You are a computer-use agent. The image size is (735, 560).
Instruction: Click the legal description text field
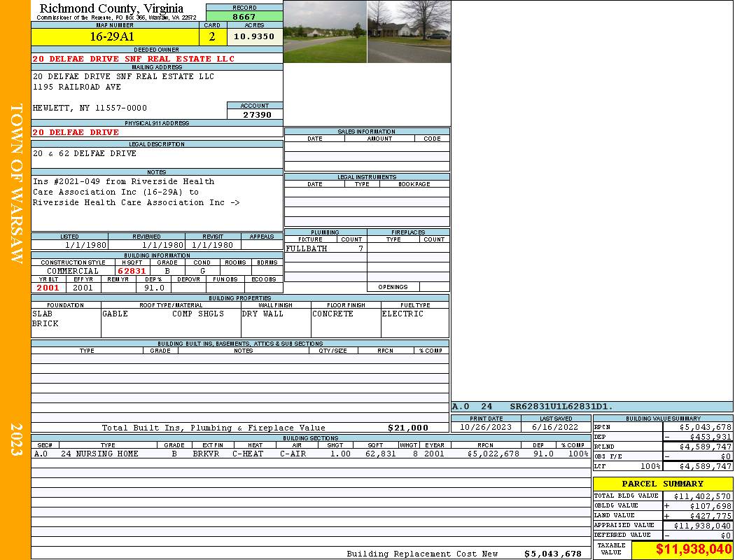[x=157, y=157]
